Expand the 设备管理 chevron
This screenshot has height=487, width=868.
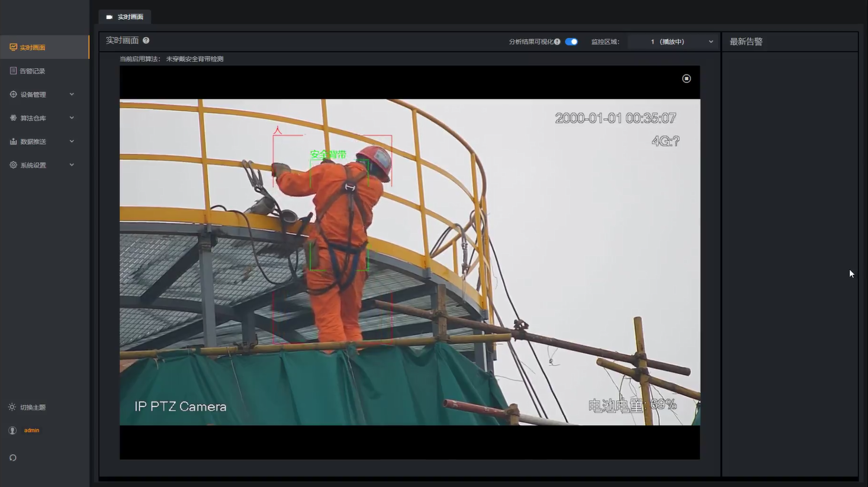72,94
